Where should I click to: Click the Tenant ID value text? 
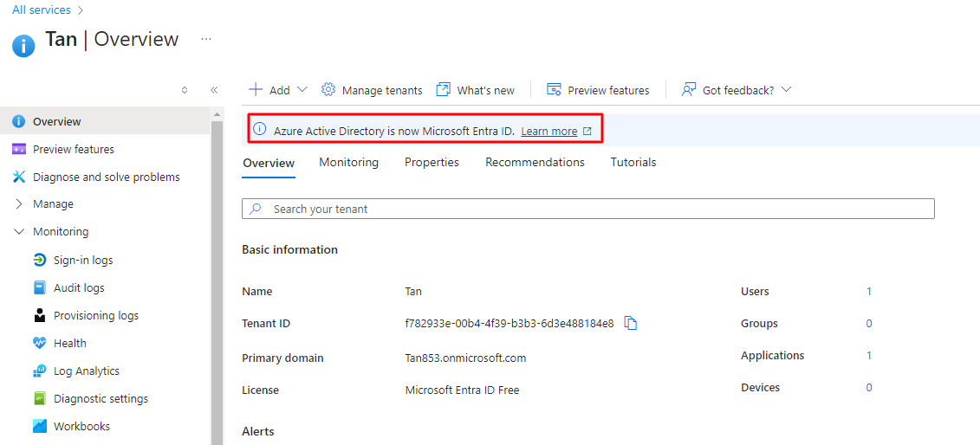(x=509, y=323)
